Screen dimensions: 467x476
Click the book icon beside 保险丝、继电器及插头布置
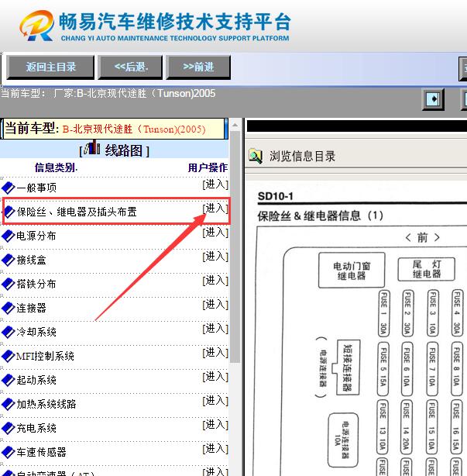pos(9,212)
